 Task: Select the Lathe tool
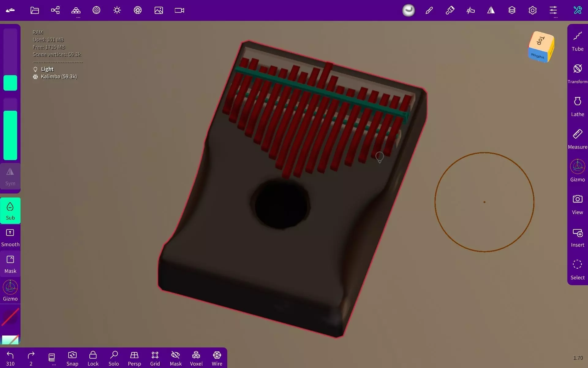click(578, 106)
